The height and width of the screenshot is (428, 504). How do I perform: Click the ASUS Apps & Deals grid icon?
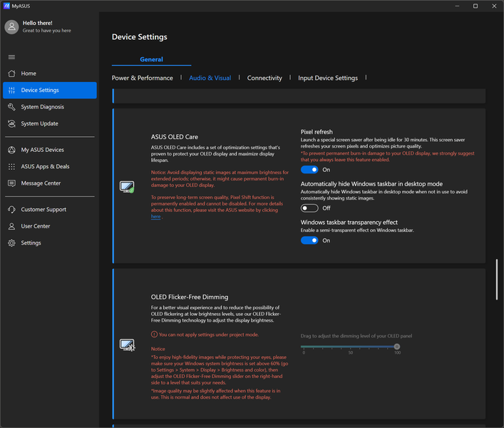pyautogui.click(x=11, y=166)
